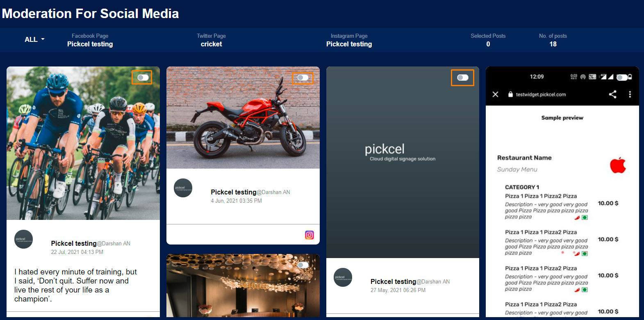Enable the pickcel logo post toggle
Image resolution: width=644 pixels, height=320 pixels.
tap(462, 78)
